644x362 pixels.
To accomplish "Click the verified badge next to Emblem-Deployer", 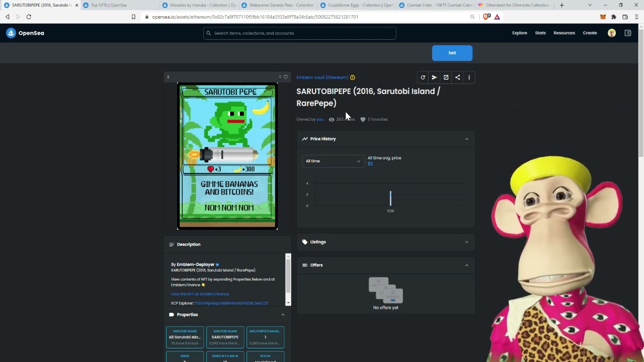I will point(217,264).
